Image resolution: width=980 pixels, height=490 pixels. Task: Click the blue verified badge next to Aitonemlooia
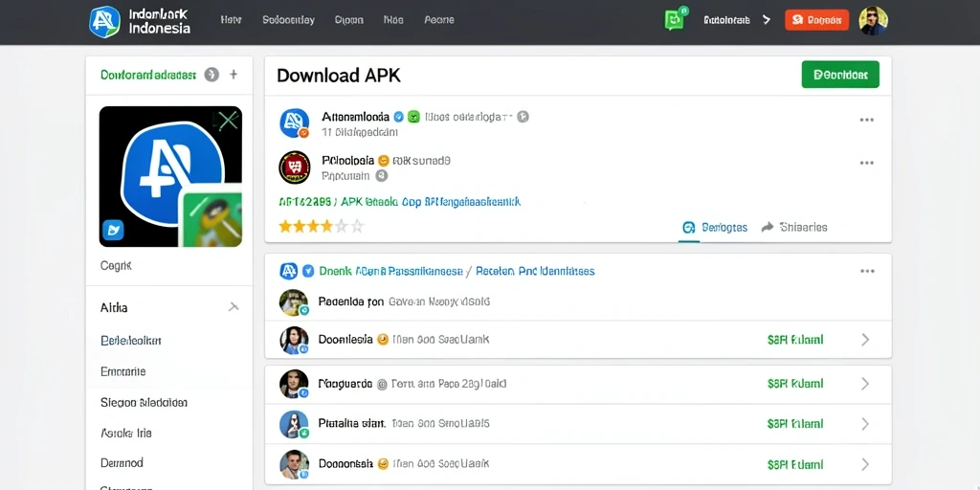click(x=399, y=117)
